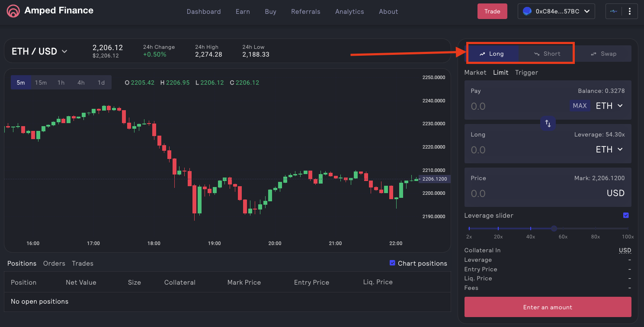Toggle the Leverage slider checkbox

click(626, 215)
